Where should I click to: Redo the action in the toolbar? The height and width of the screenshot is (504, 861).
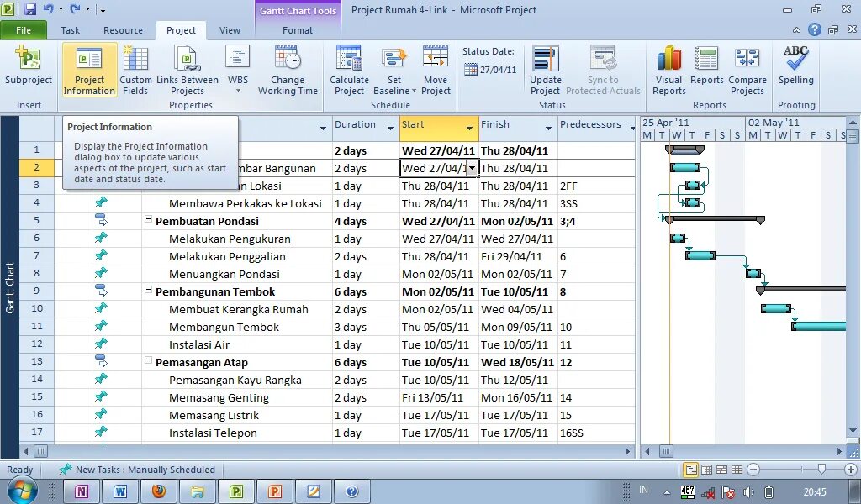pyautogui.click(x=75, y=9)
